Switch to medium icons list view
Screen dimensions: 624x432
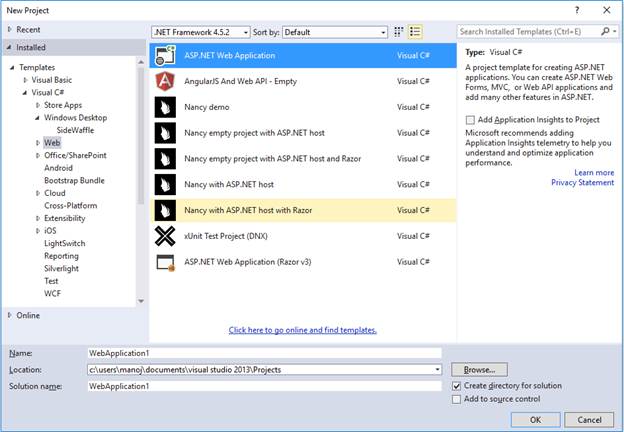click(x=415, y=32)
